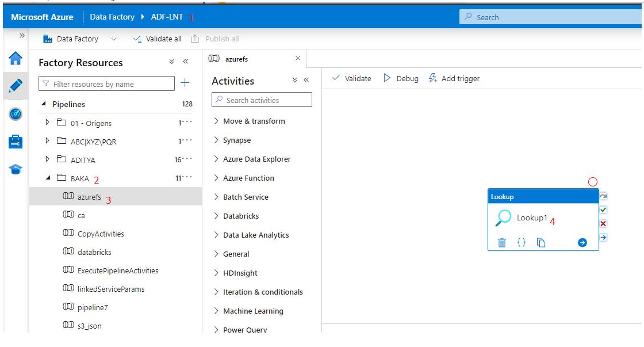Expand HDInsight activities group
644x347 pixels.
[216, 273]
